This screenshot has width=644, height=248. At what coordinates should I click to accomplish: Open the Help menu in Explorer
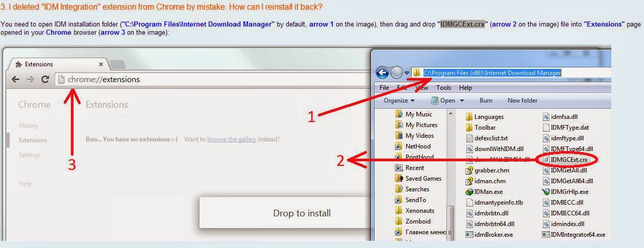pos(465,88)
